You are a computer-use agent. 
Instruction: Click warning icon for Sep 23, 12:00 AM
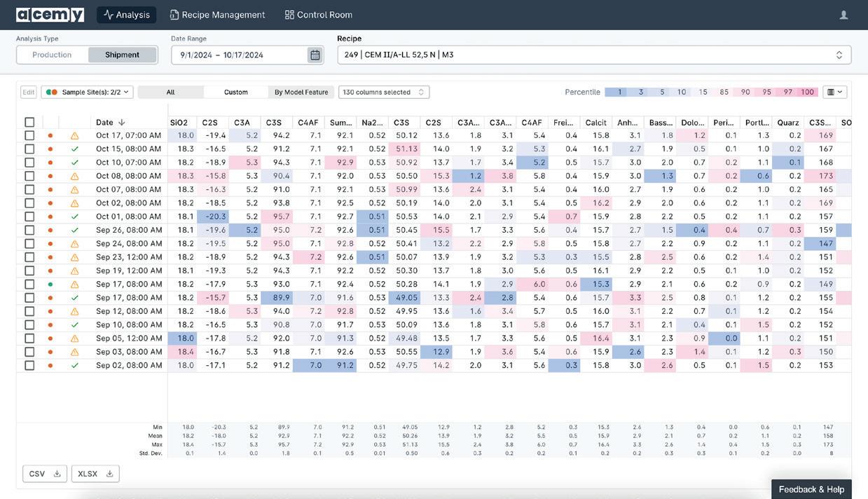click(75, 257)
